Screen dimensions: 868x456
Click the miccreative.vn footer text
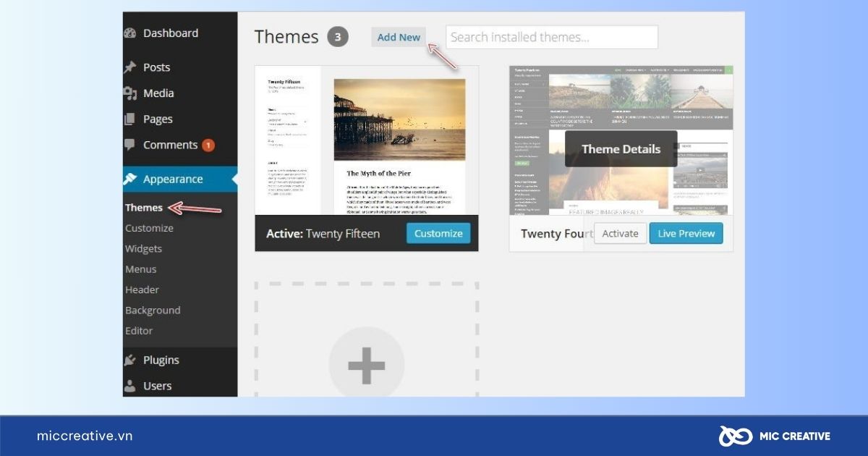pyautogui.click(x=85, y=436)
